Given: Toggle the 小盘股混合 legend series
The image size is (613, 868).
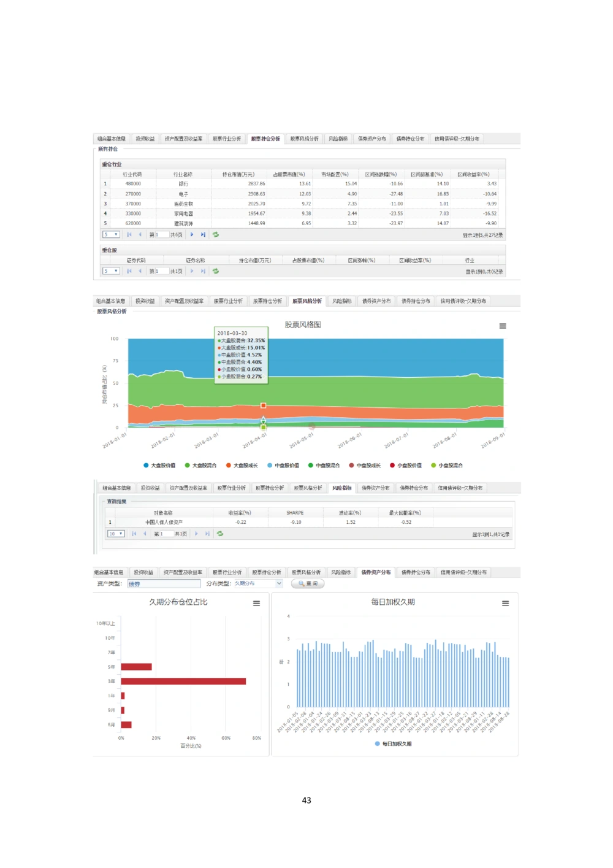Looking at the screenshot, I should [447, 466].
